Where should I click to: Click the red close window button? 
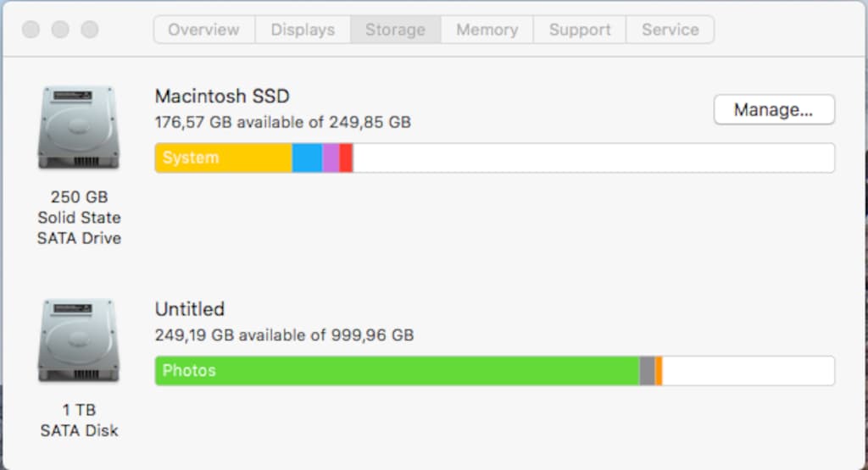(x=31, y=30)
